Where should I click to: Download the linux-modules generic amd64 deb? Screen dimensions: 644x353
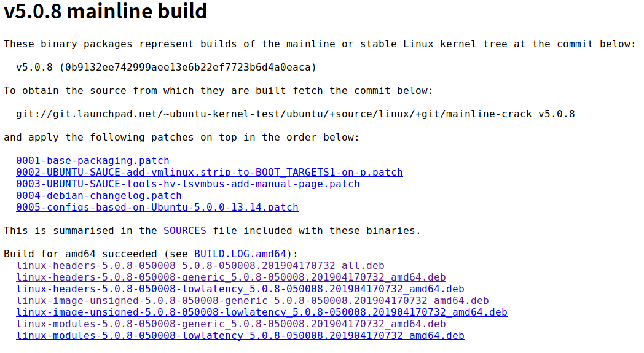[230, 324]
